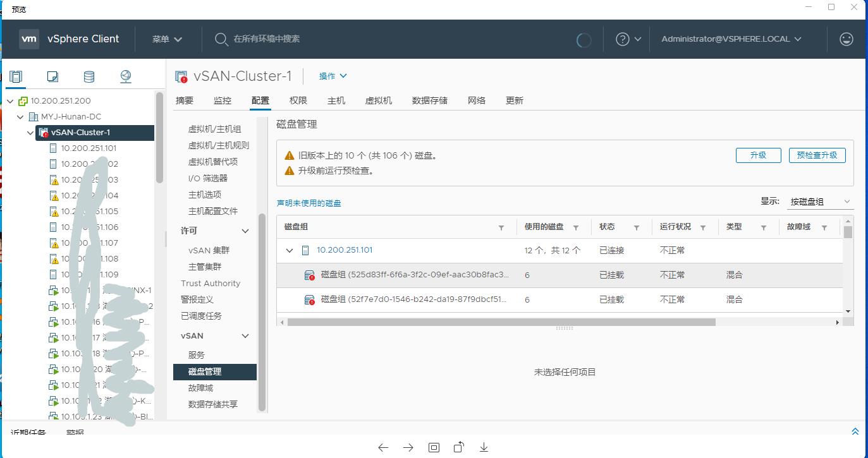Click the disk table vertical scrollbar
Image resolution: width=868 pixels, height=458 pixels.
pos(848,232)
